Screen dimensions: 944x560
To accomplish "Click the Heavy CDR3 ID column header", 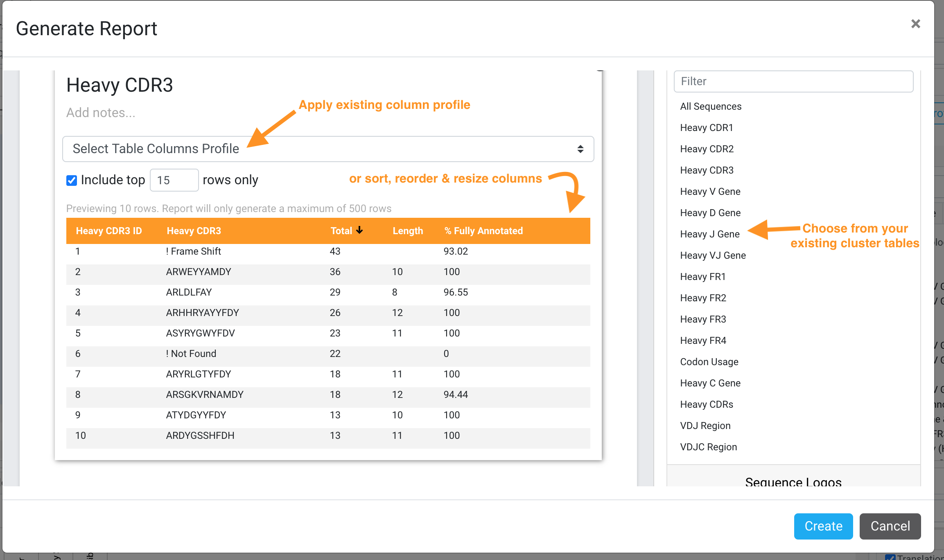I will click(x=109, y=230).
